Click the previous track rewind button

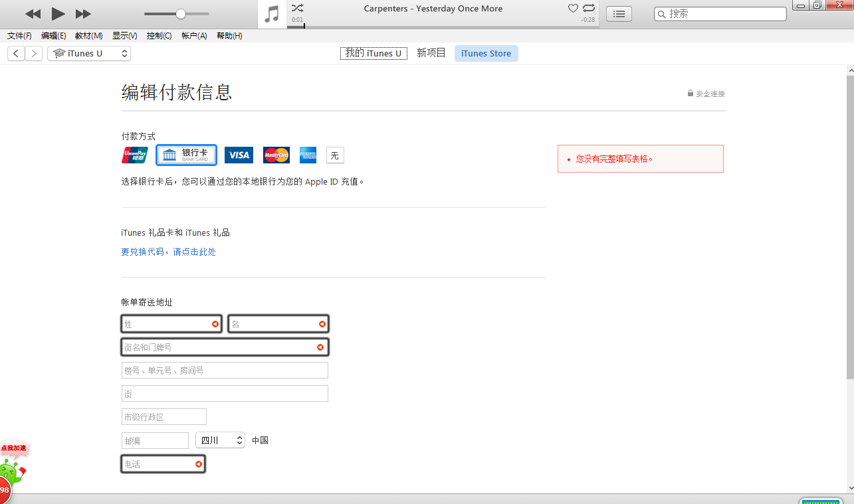point(33,14)
